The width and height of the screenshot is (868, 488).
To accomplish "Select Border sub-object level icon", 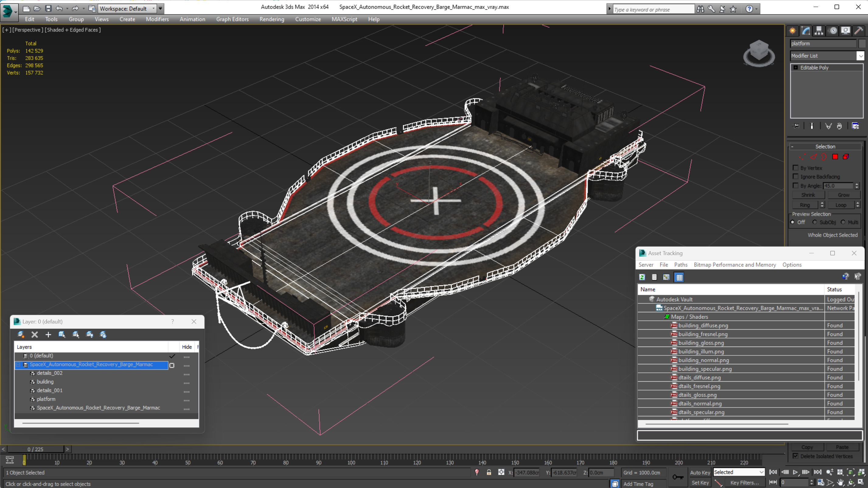I will pyautogui.click(x=824, y=157).
